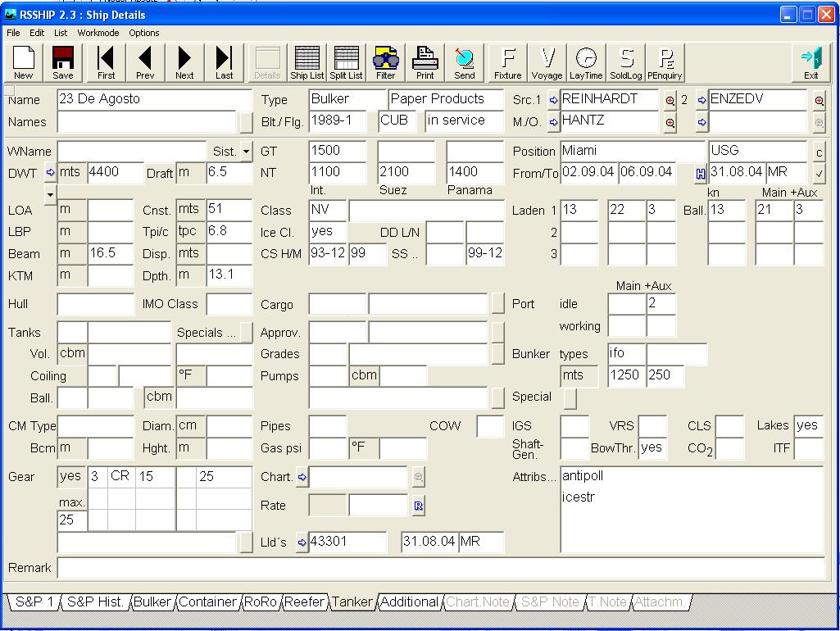Open the Edit menu
The image size is (840, 631).
point(37,33)
